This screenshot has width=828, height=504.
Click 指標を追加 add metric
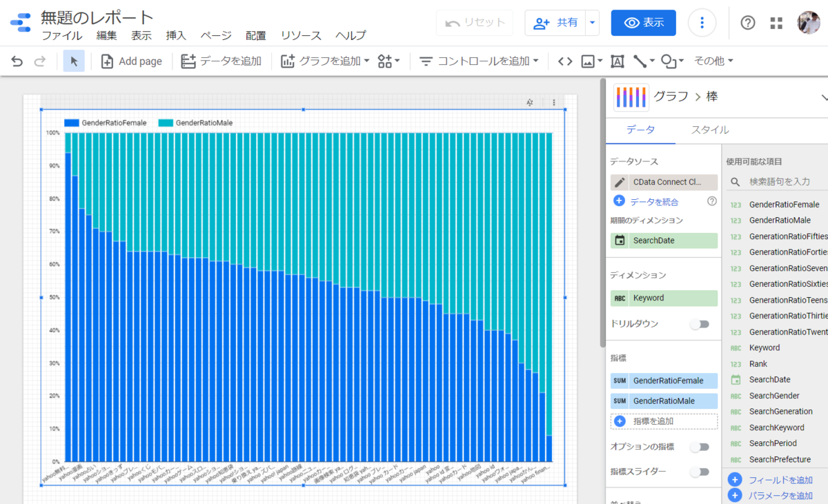[x=664, y=421]
